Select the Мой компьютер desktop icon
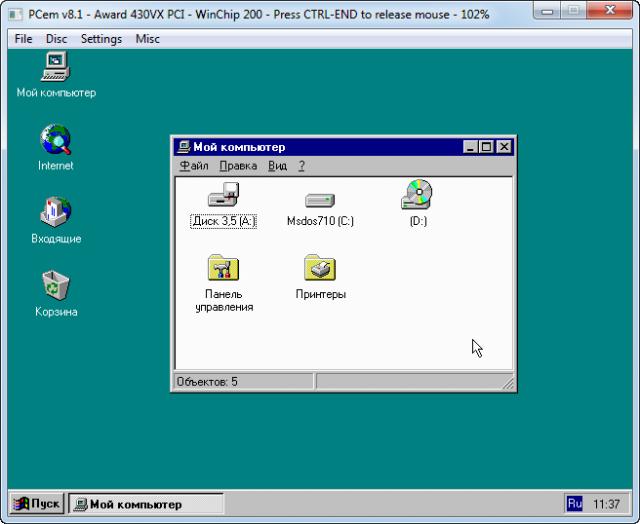640x524 pixels. [x=56, y=67]
